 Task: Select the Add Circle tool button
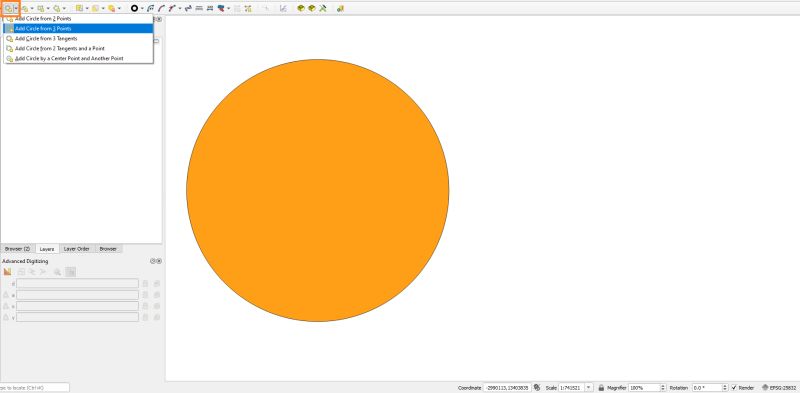coord(9,8)
